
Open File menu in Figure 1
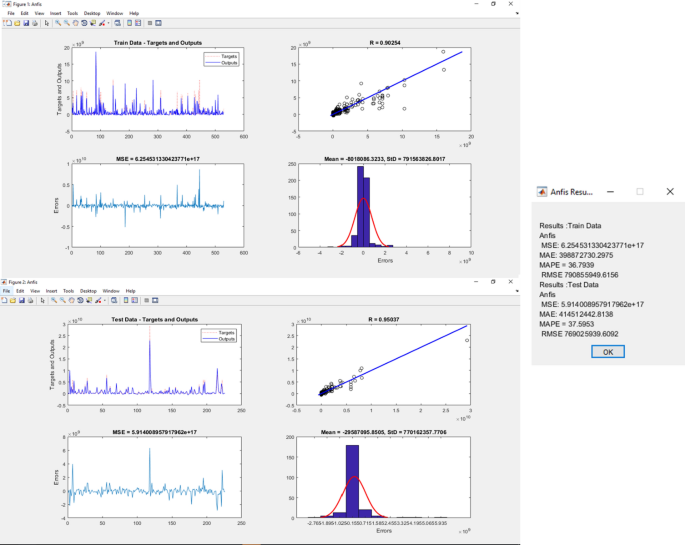(11, 14)
